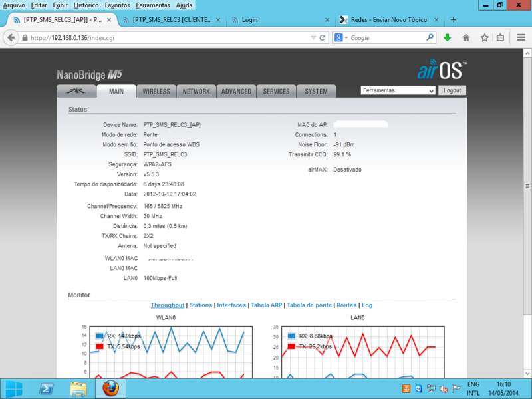Click the orange tray application icon
Viewport: 532px width, 399px height.
(406, 389)
